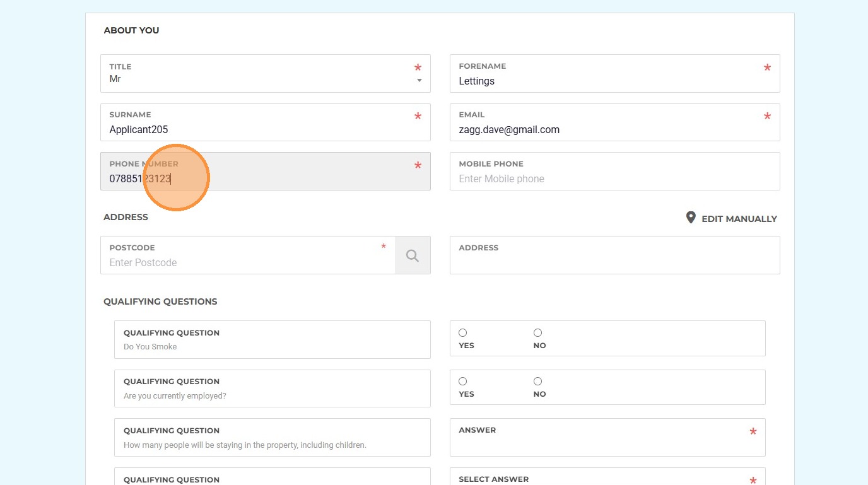Image resolution: width=868 pixels, height=485 pixels.
Task: Click the Mobile Phone input field
Action: coord(615,171)
